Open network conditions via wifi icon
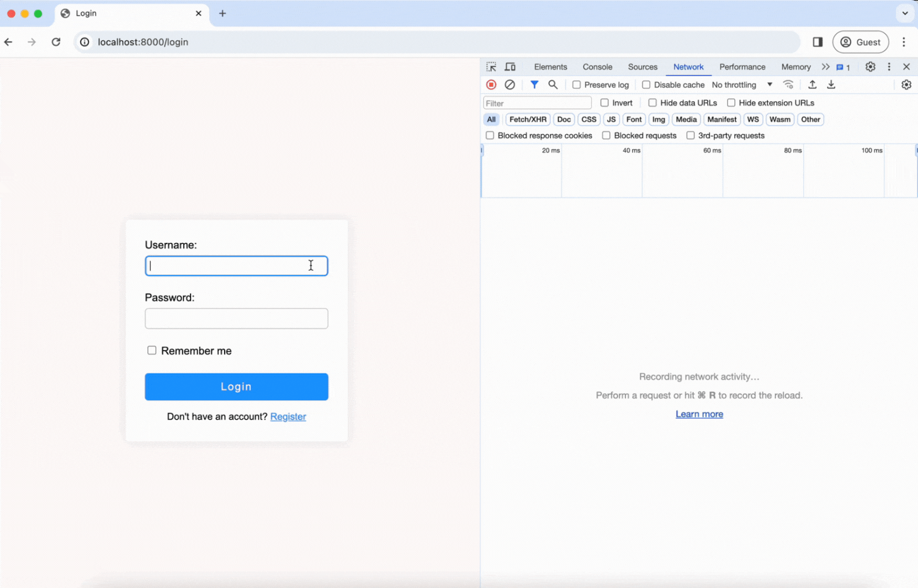Image resolution: width=918 pixels, height=588 pixels. point(789,84)
